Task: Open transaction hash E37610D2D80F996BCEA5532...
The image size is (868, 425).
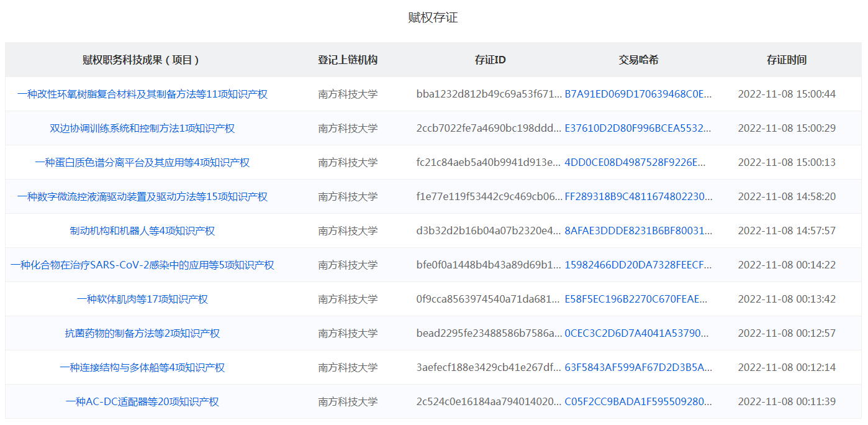Action: point(638,129)
